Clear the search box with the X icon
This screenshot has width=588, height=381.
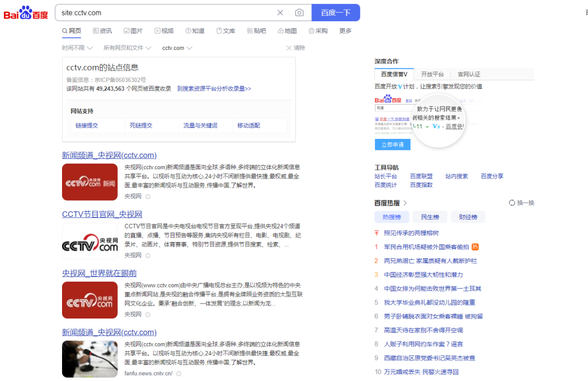pyautogui.click(x=280, y=13)
